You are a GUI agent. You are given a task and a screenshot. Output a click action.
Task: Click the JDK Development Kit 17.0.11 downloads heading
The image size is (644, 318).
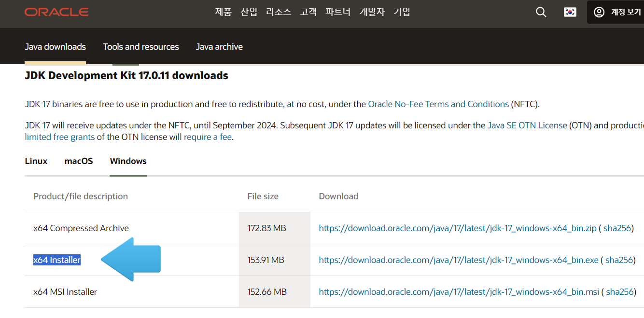[126, 76]
